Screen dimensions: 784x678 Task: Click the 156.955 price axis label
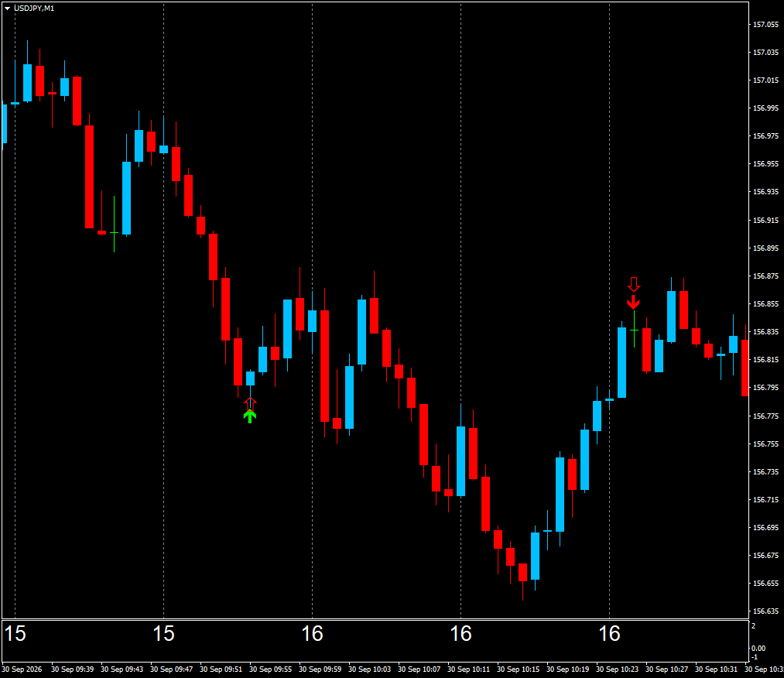click(765, 164)
